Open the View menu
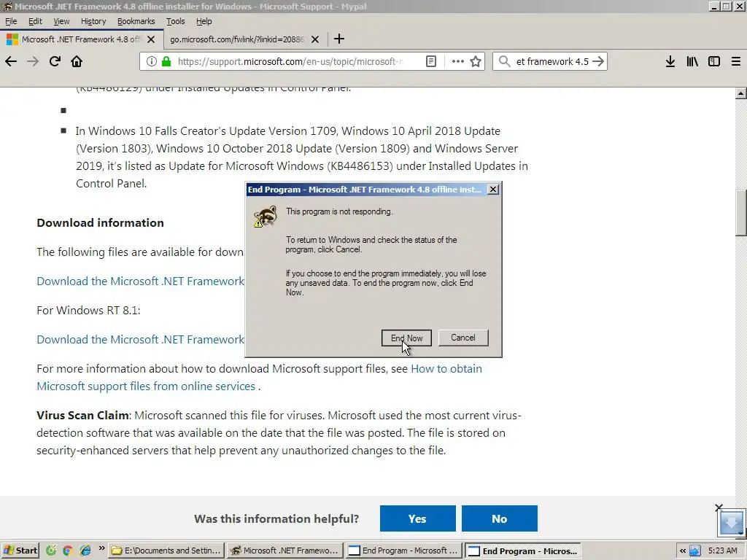This screenshot has height=560, width=747. pos(61,21)
